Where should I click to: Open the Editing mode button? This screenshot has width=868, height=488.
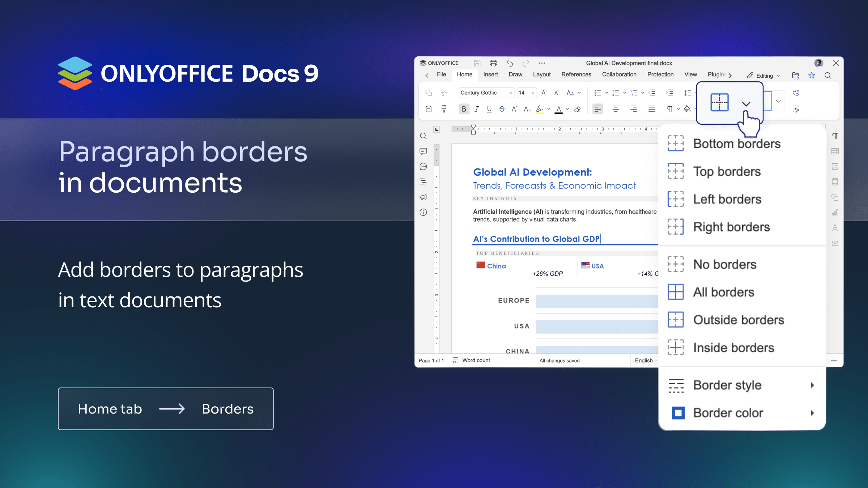[763, 76]
